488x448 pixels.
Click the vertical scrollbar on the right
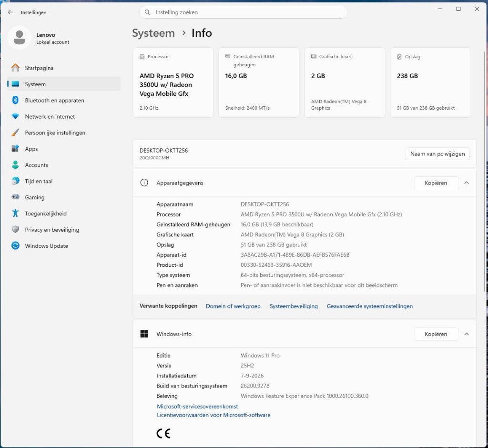coord(486,171)
